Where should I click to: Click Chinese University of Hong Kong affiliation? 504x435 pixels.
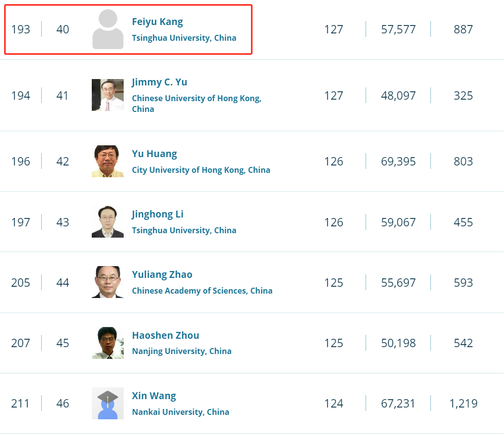196,99
